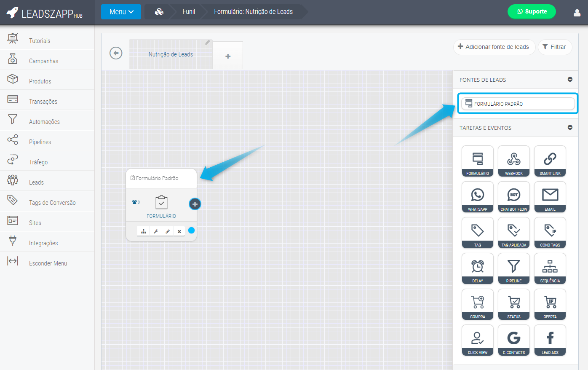This screenshot has height=370, width=588.
Task: Choose the Cond Tags block
Action: coord(550,233)
